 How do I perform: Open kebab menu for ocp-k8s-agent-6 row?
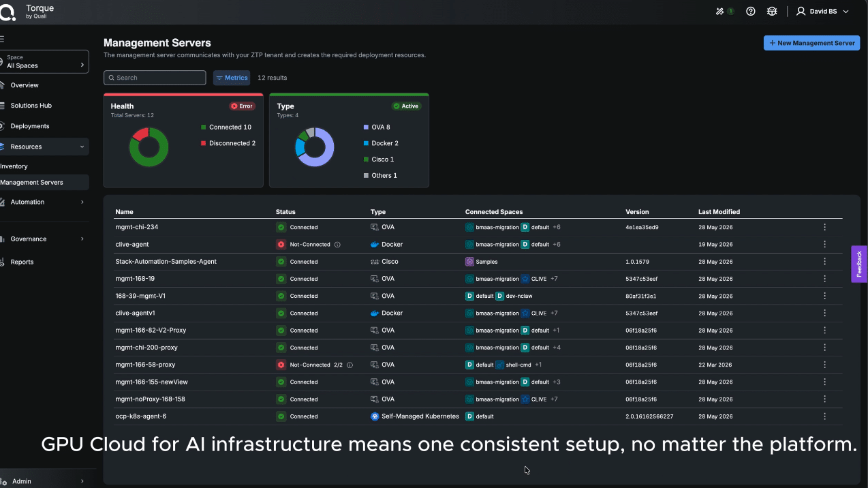(x=824, y=416)
